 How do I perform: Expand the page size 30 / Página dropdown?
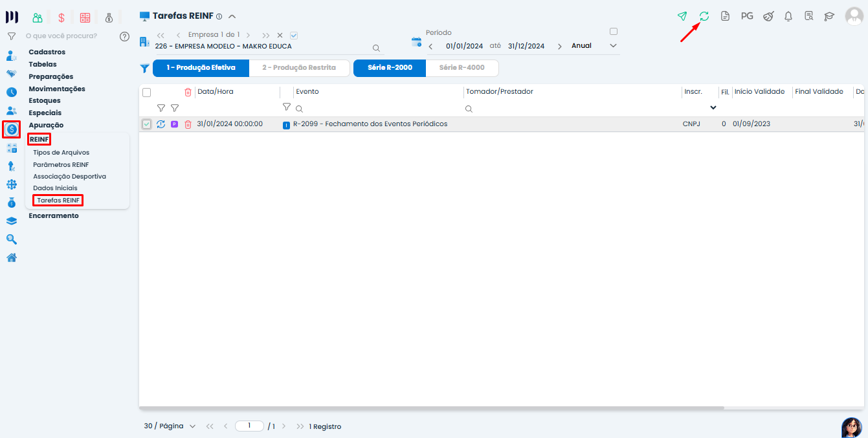click(x=170, y=426)
